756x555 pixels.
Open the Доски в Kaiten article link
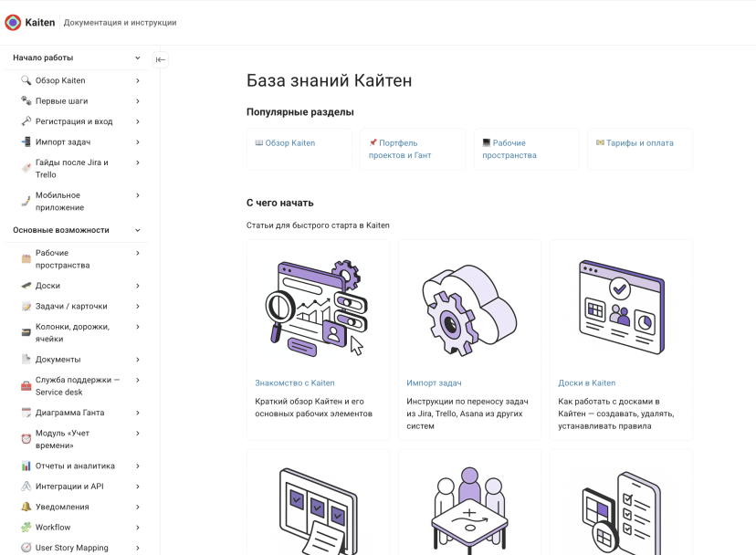587,382
